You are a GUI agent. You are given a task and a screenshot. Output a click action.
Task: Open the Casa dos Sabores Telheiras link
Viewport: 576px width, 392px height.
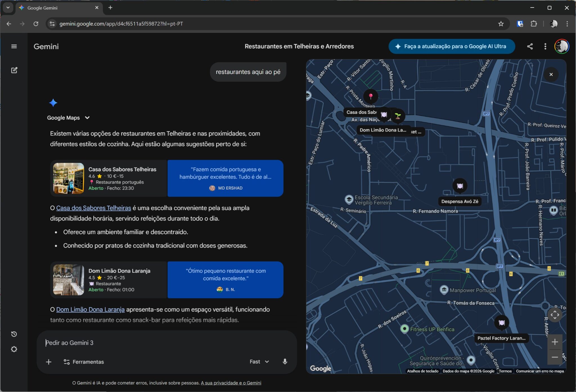click(94, 208)
